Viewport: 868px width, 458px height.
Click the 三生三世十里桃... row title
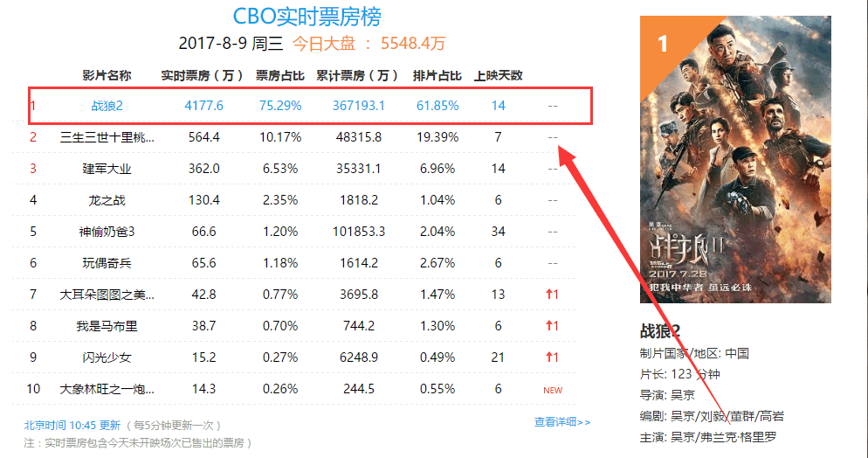tap(107, 137)
